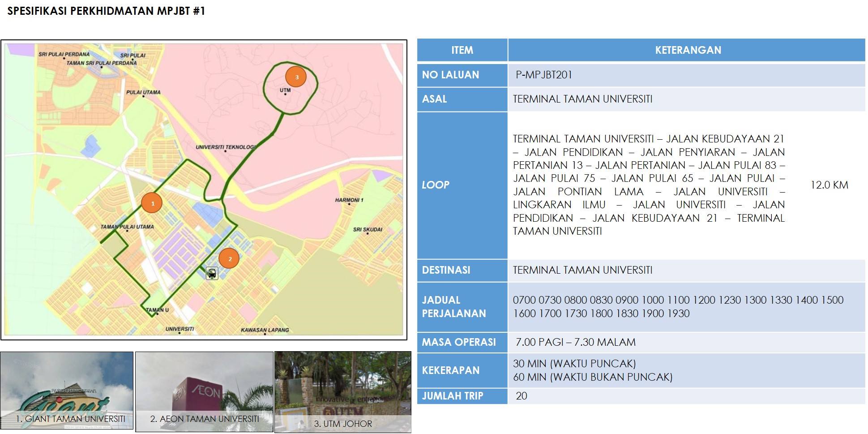Open the Giant Taman Universiti photo

coord(67,392)
